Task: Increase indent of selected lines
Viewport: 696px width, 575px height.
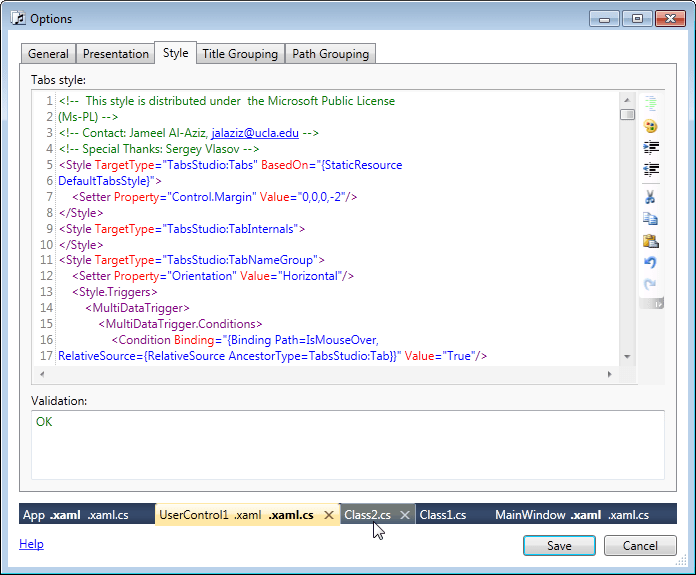Action: coord(651,147)
